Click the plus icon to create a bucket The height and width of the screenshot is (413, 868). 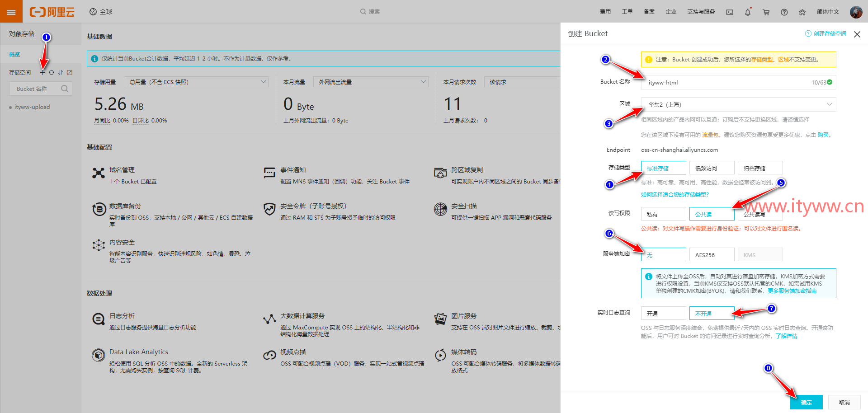click(x=43, y=72)
